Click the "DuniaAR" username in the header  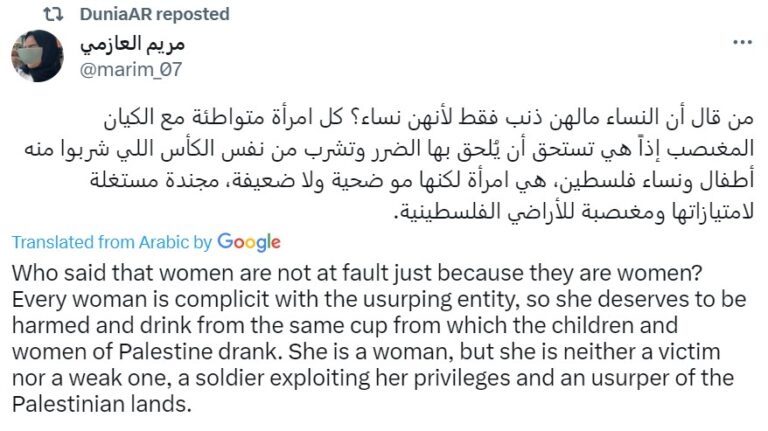(119, 15)
